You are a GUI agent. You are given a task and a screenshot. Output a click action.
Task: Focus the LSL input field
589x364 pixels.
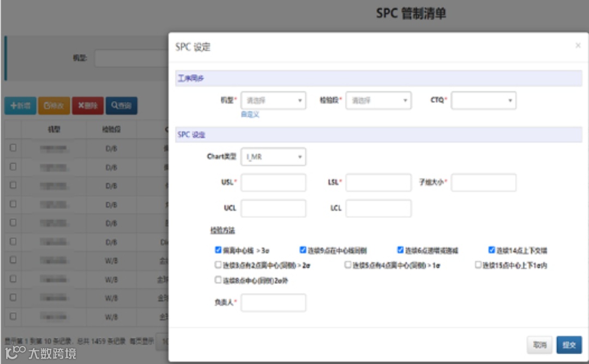[378, 183]
